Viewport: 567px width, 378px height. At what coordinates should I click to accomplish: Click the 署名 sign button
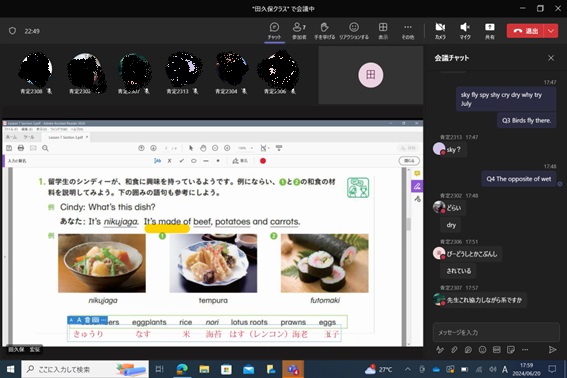240,161
